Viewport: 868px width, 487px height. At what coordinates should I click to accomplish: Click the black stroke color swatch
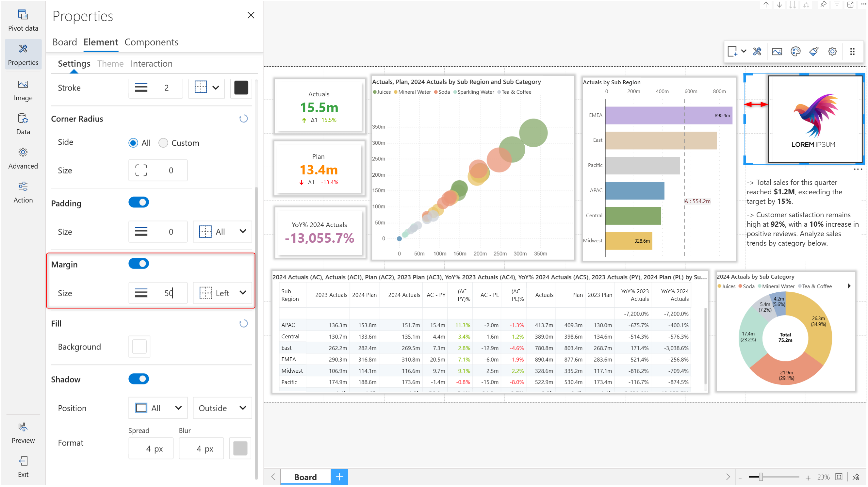tap(241, 88)
